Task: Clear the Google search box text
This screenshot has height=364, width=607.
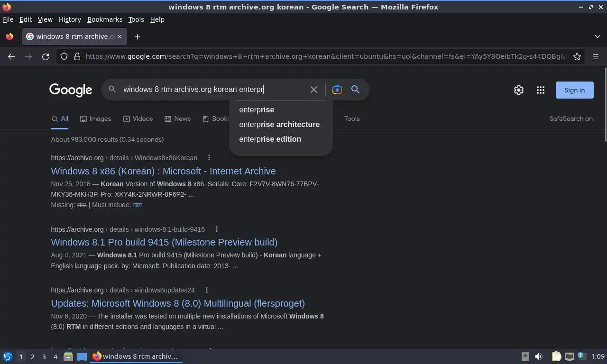Action: pyautogui.click(x=314, y=90)
